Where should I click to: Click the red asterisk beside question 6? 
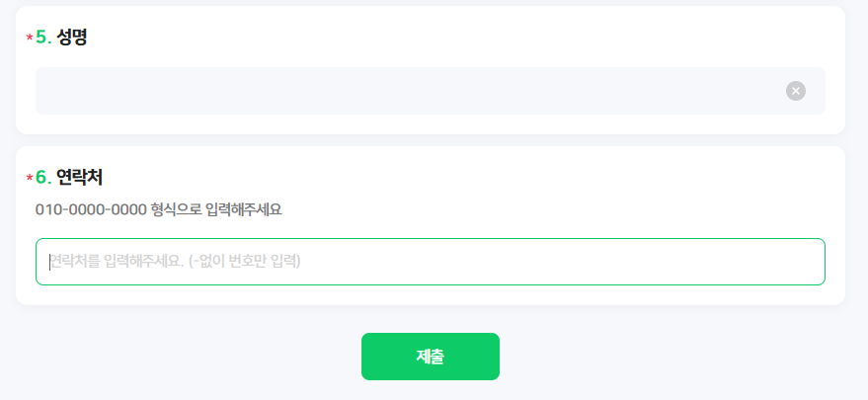point(30,179)
